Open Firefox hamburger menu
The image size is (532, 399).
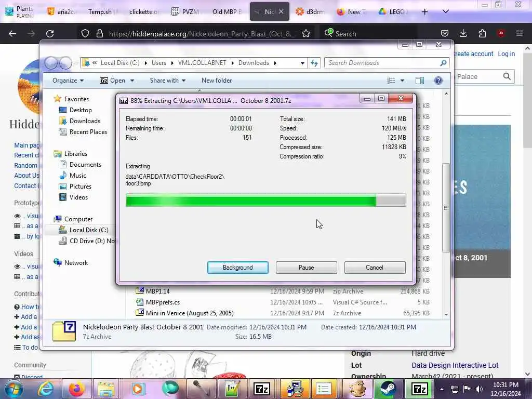point(519,33)
